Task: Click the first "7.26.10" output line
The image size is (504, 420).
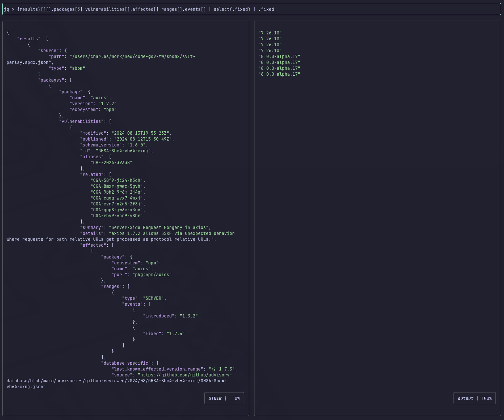Action: point(270,33)
